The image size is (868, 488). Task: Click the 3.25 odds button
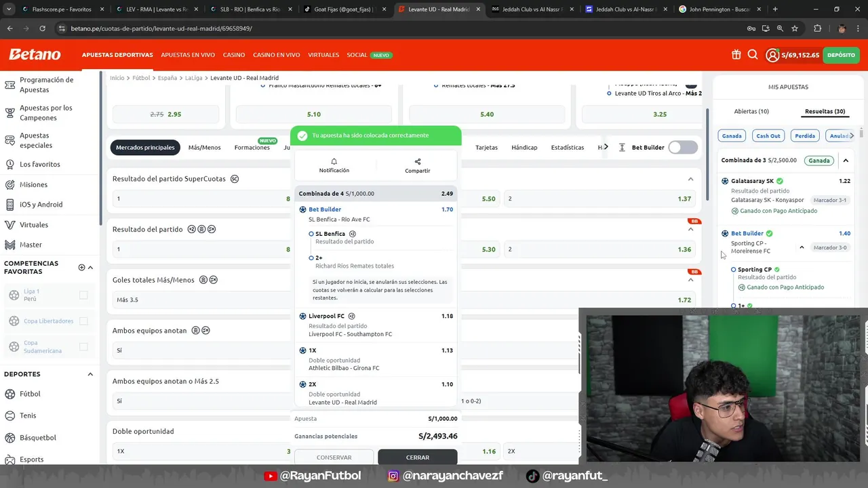coord(660,115)
